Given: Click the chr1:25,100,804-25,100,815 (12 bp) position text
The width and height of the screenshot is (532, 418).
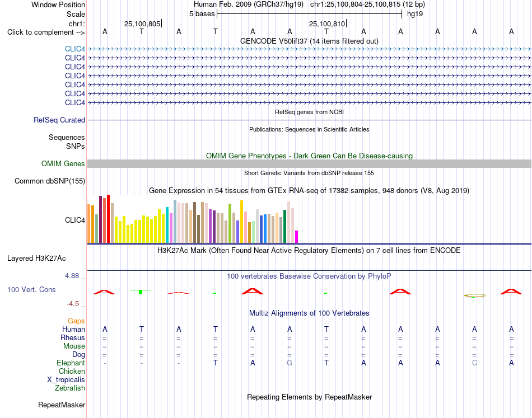Looking at the screenshot, I should (367, 4).
